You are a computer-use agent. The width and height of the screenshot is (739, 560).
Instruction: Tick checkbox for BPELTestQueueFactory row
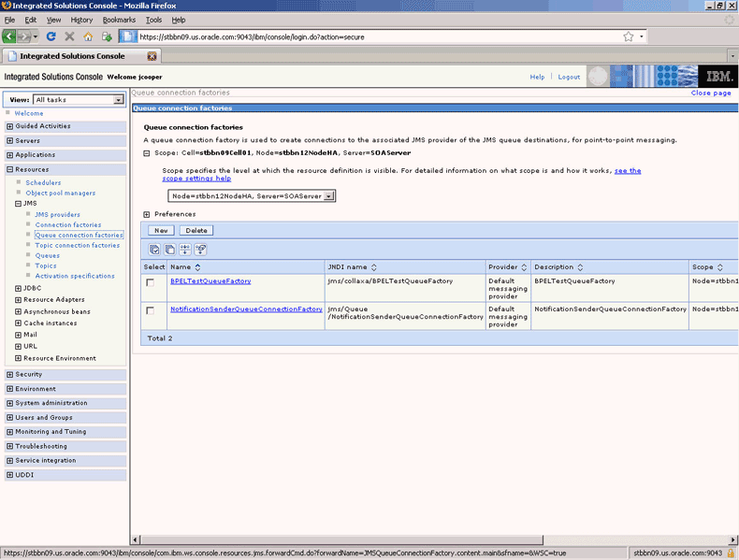[150, 282]
